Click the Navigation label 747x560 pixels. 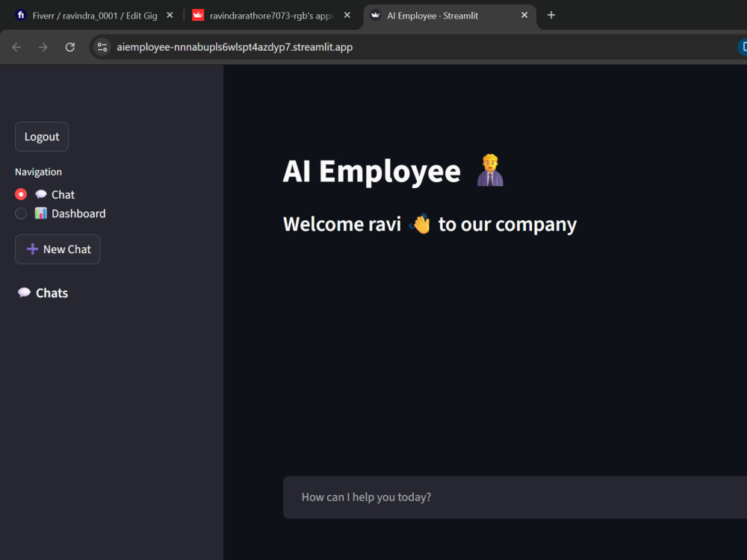click(39, 172)
